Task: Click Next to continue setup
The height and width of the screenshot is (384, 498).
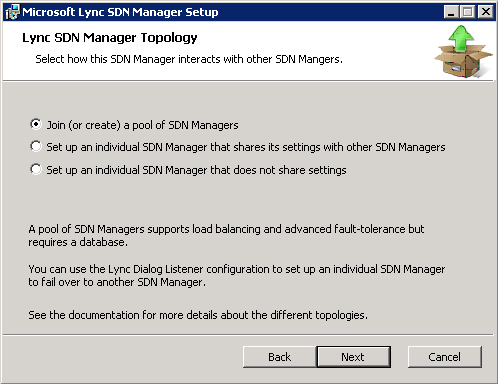Action: 353,357
